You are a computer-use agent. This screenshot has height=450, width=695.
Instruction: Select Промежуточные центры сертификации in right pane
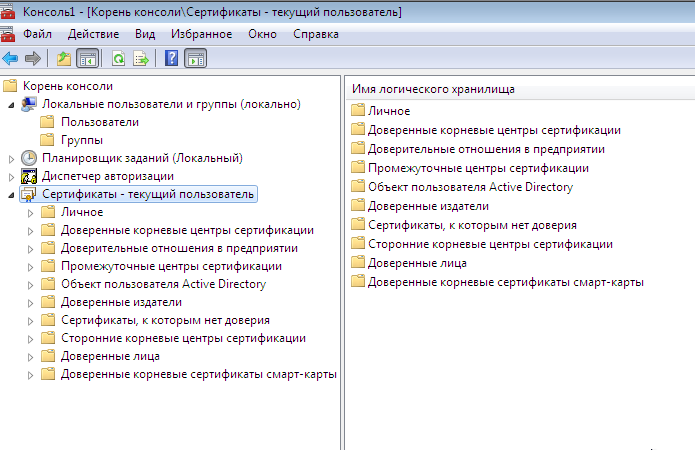pyautogui.click(x=478, y=168)
